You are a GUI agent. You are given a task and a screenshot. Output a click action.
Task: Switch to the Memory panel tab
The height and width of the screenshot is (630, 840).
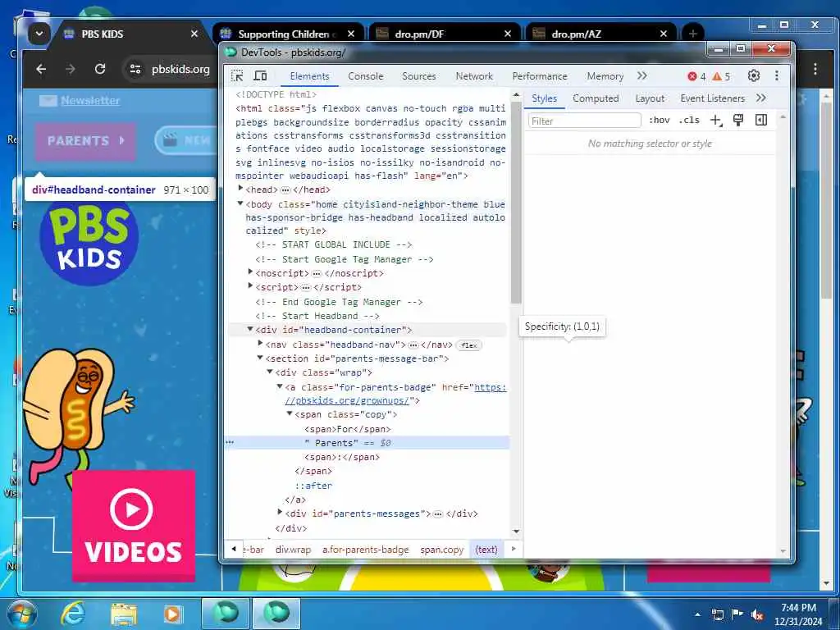(605, 76)
